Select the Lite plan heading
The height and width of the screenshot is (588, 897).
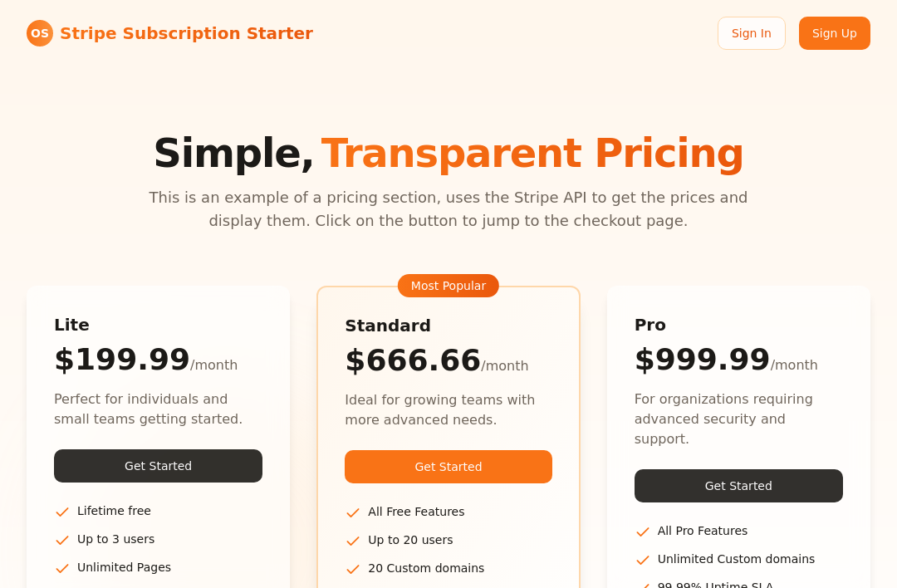click(x=71, y=325)
